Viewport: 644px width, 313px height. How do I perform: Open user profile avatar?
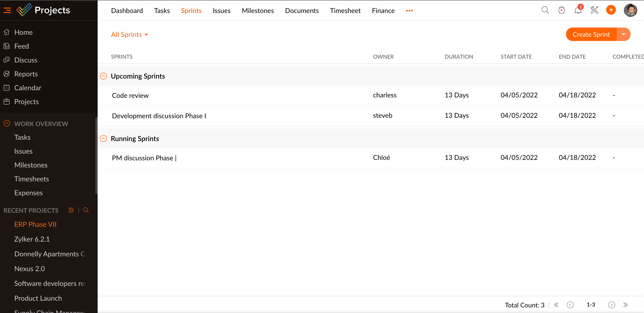(x=630, y=10)
